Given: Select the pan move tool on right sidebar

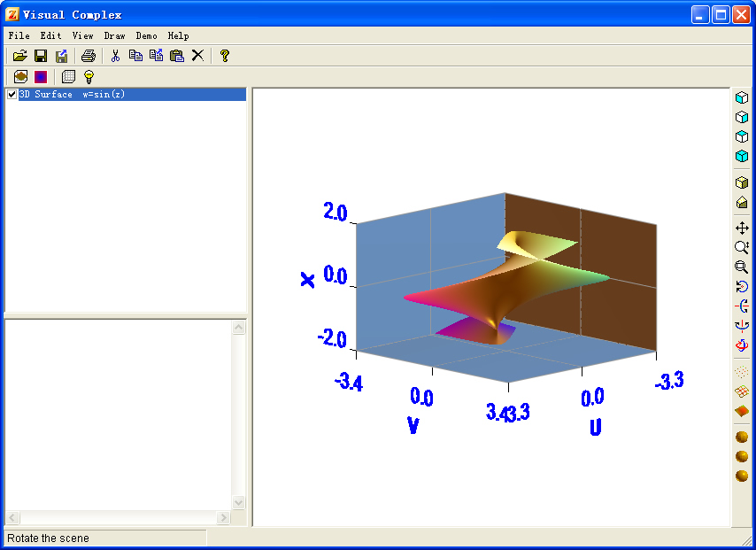Looking at the screenshot, I should tap(744, 228).
